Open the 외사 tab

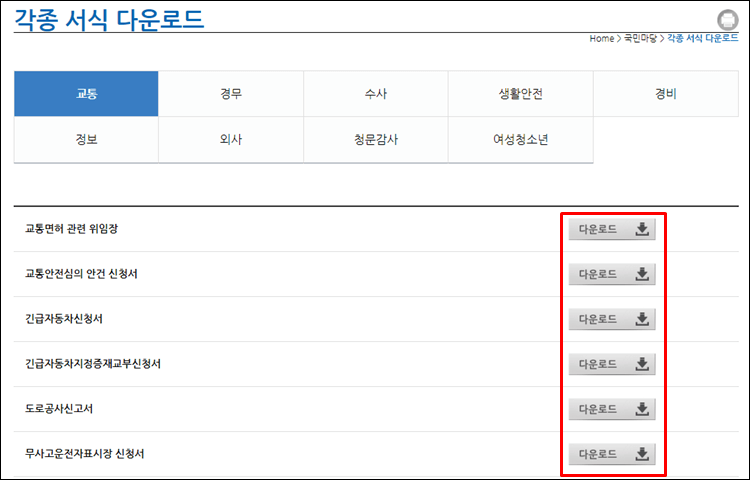[x=231, y=140]
